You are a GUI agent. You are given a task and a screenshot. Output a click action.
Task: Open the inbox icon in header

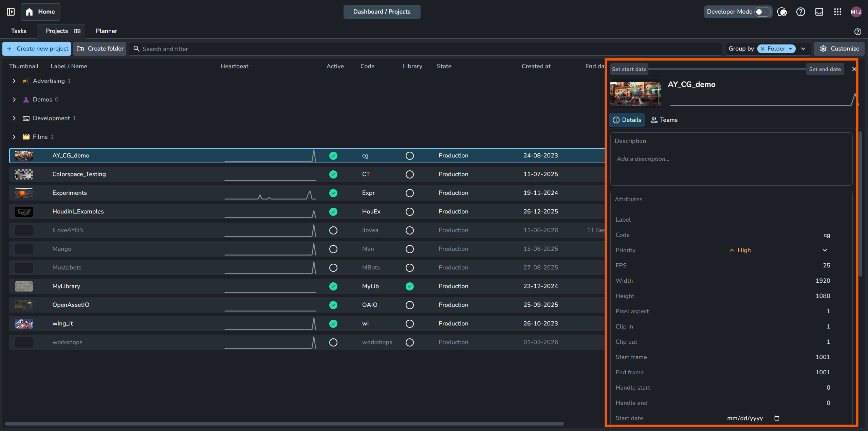[819, 12]
